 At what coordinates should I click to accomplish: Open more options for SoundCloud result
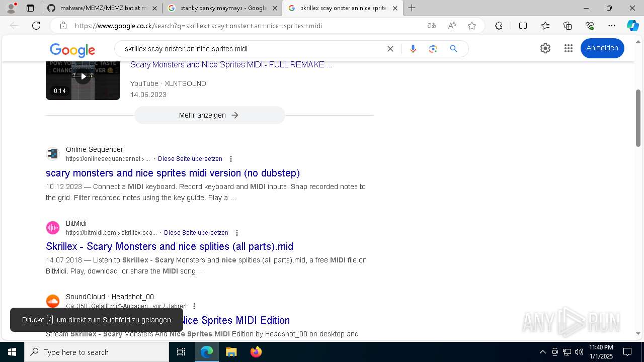pos(194,306)
